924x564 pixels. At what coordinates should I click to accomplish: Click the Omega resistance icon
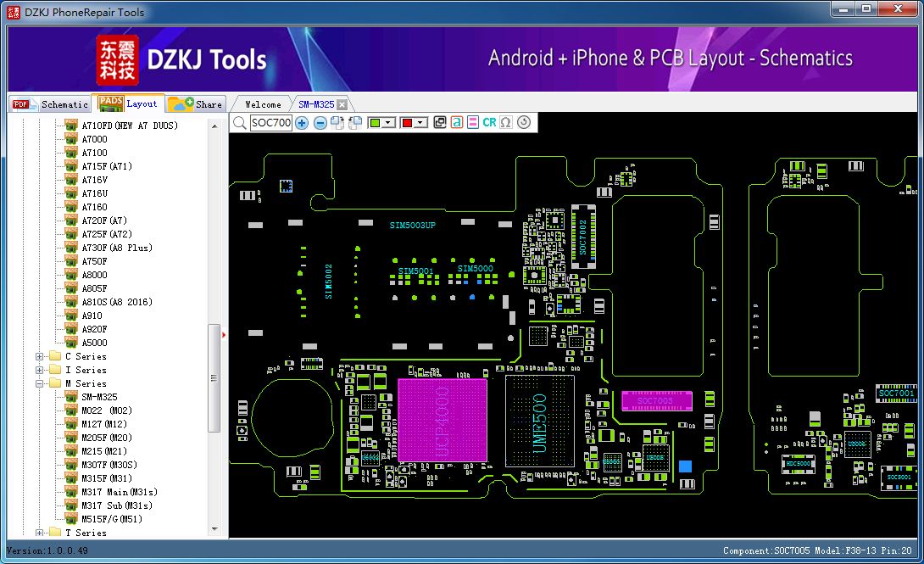[505, 123]
